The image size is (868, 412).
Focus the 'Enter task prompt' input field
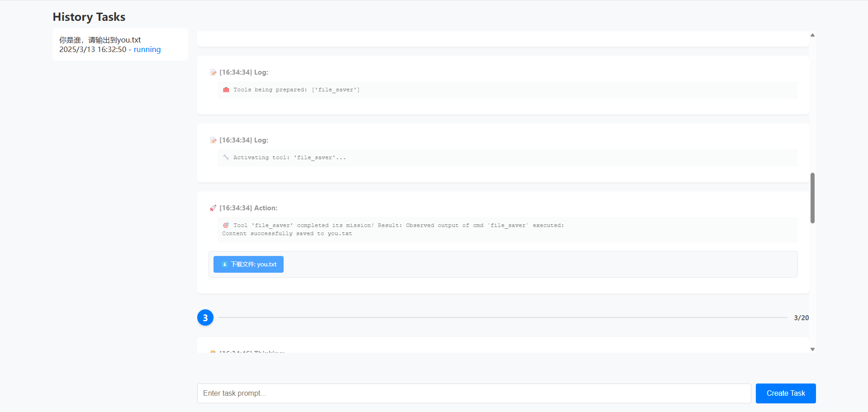click(474, 393)
